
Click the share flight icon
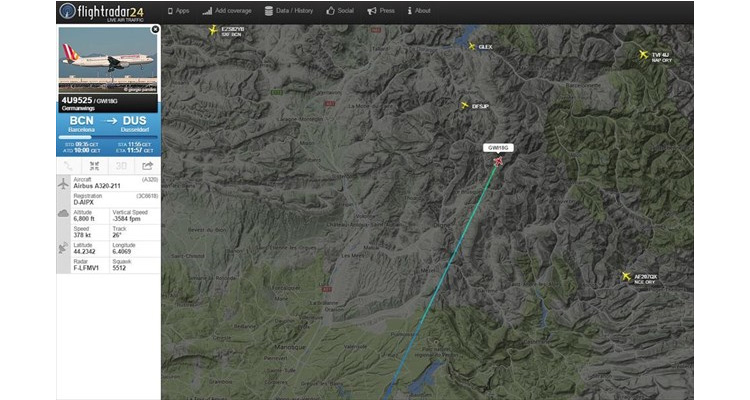pos(147,166)
